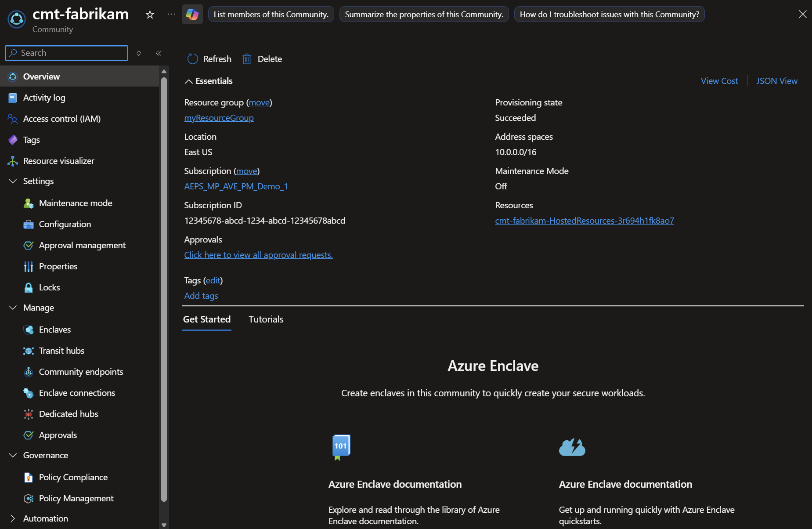
Task: Click the Refresh icon
Action: click(x=193, y=59)
